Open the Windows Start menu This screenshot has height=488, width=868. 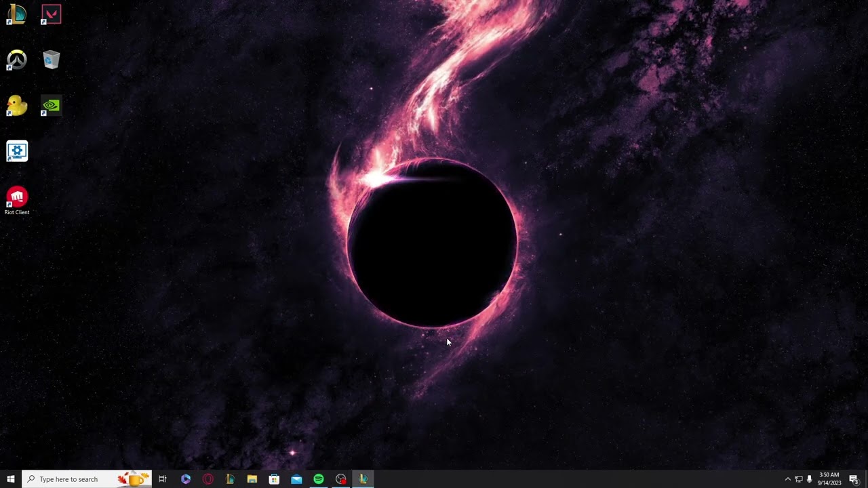(11, 479)
